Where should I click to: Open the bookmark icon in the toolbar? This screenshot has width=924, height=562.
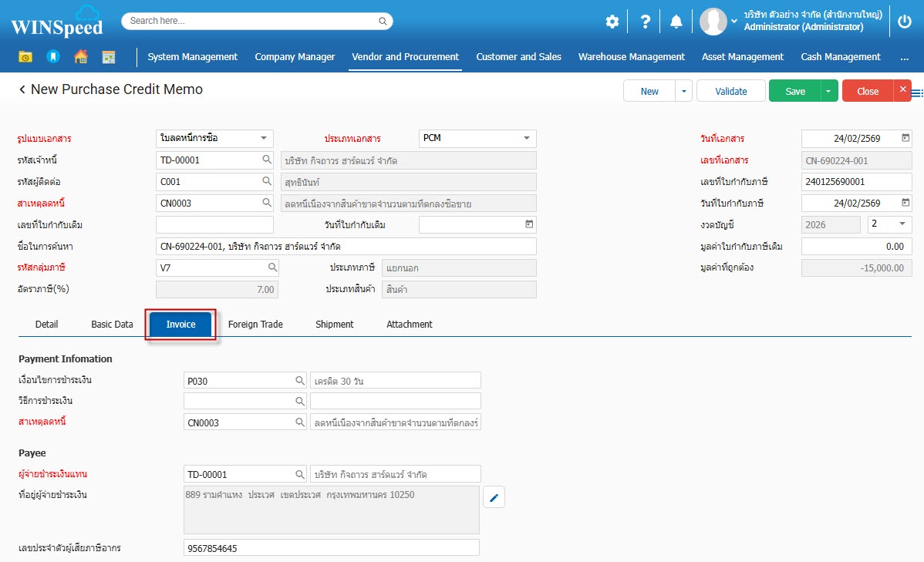point(52,56)
